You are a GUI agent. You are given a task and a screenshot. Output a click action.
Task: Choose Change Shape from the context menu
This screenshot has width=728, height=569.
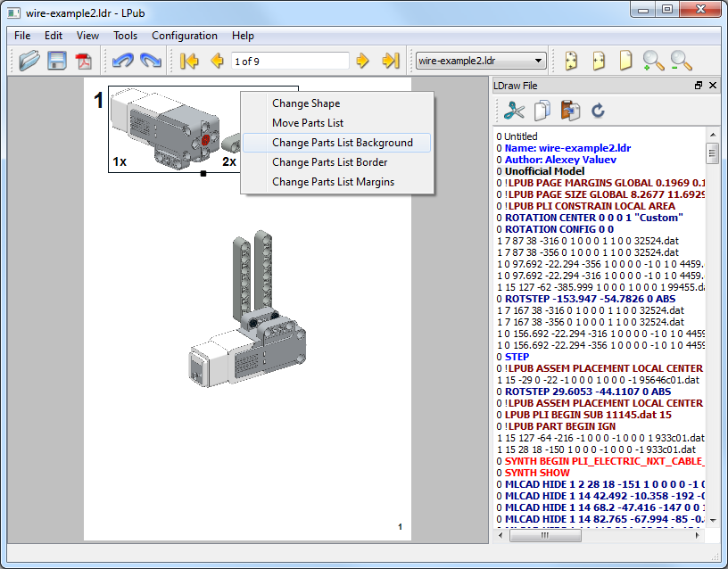(337, 103)
